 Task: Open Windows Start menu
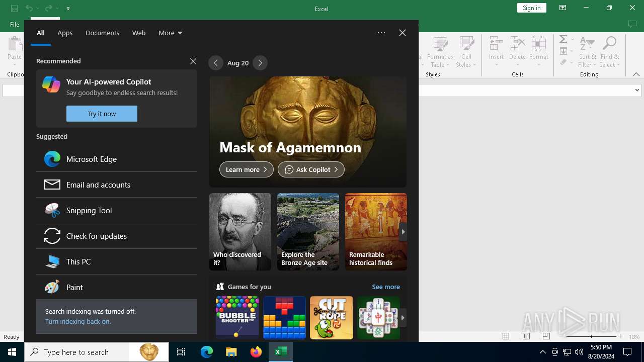(x=12, y=352)
